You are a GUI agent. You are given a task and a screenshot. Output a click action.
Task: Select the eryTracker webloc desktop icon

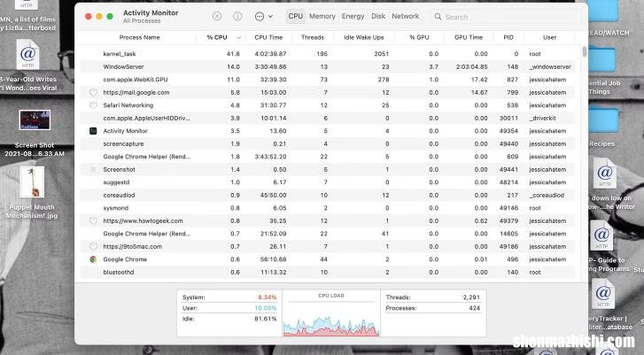tap(603, 293)
